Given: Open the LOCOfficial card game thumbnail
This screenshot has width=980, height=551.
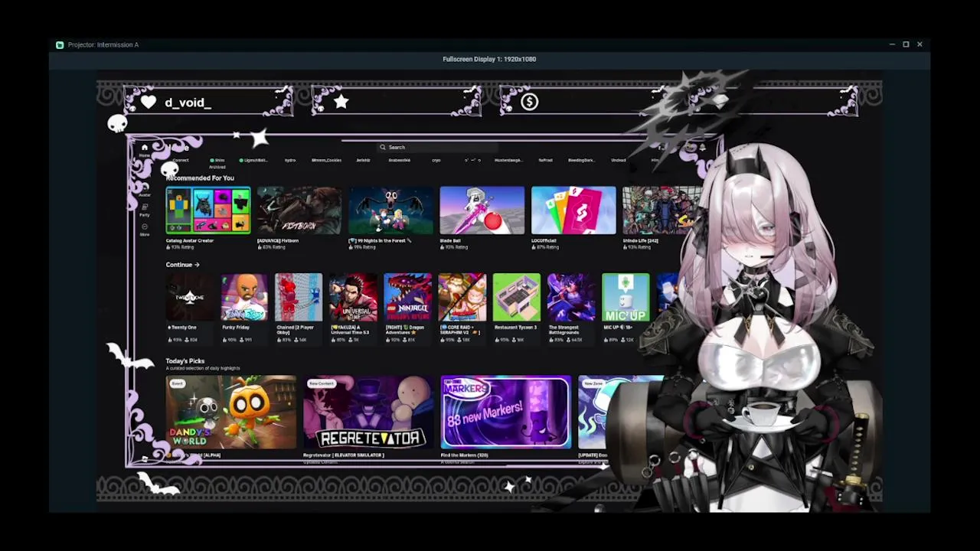Looking at the screenshot, I should (x=573, y=210).
